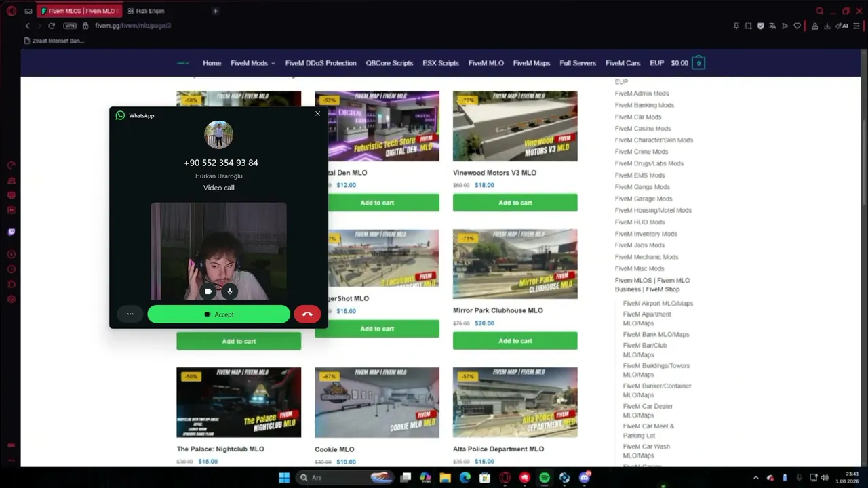Screen dimensions: 868x488
Task: Open FiveM Car Dealer MLO/Maps subcategory
Action: tap(648, 411)
